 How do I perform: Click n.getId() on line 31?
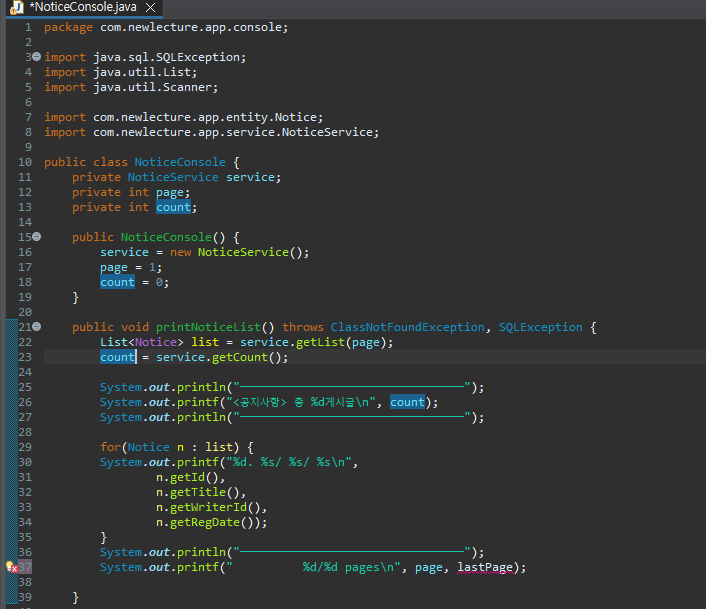(x=187, y=477)
